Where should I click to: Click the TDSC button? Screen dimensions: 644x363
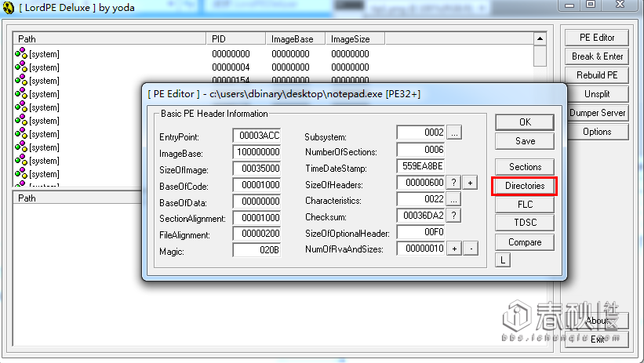point(525,223)
